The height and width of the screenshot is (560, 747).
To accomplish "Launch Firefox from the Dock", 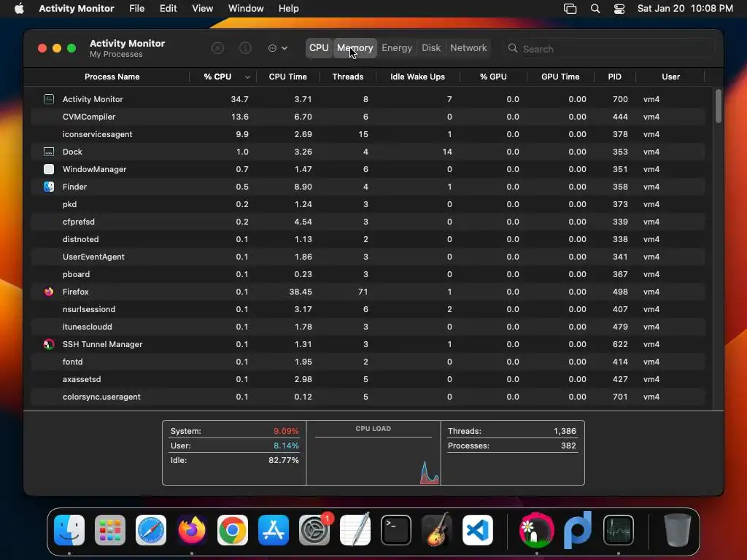I will (x=192, y=530).
